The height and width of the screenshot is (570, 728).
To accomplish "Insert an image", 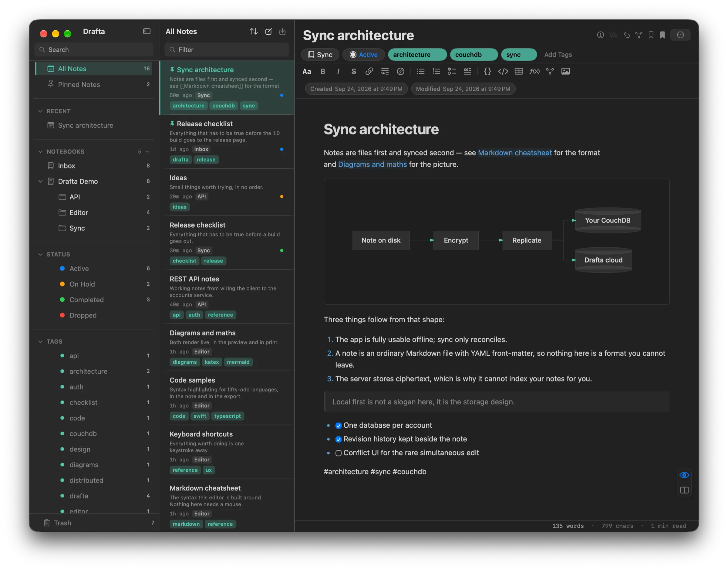I will [565, 71].
